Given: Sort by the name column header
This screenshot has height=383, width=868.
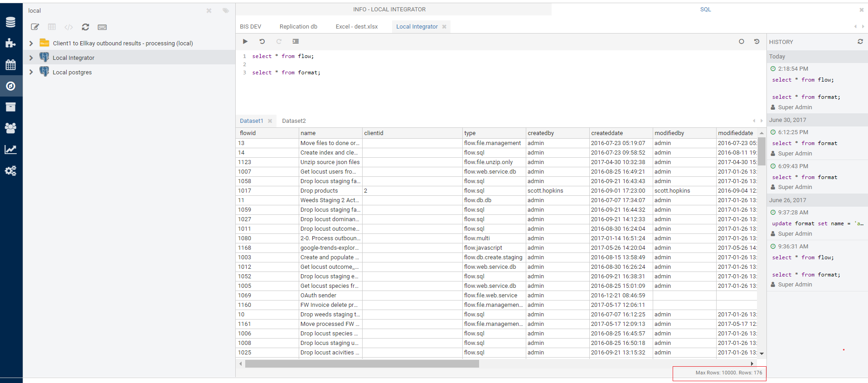Looking at the screenshot, I should click(x=331, y=133).
